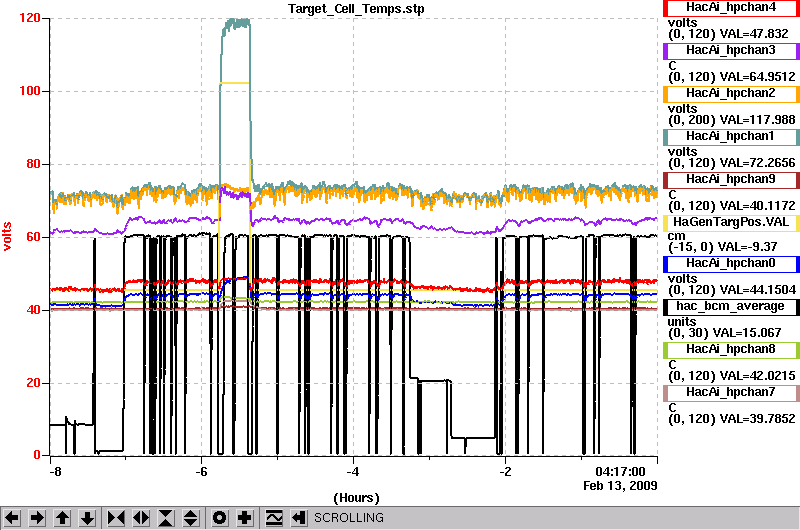Click the circle auto-scale toolbar button
Viewport: 800px width, 530px height.
coord(219,518)
